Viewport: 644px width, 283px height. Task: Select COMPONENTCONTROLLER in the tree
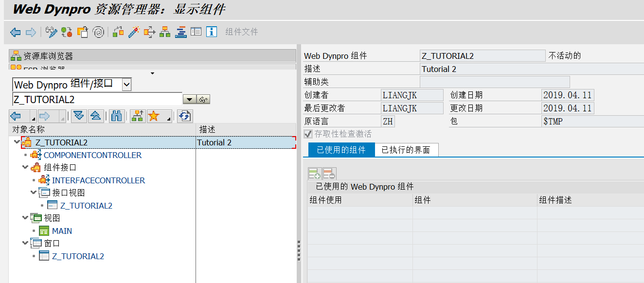click(x=92, y=155)
